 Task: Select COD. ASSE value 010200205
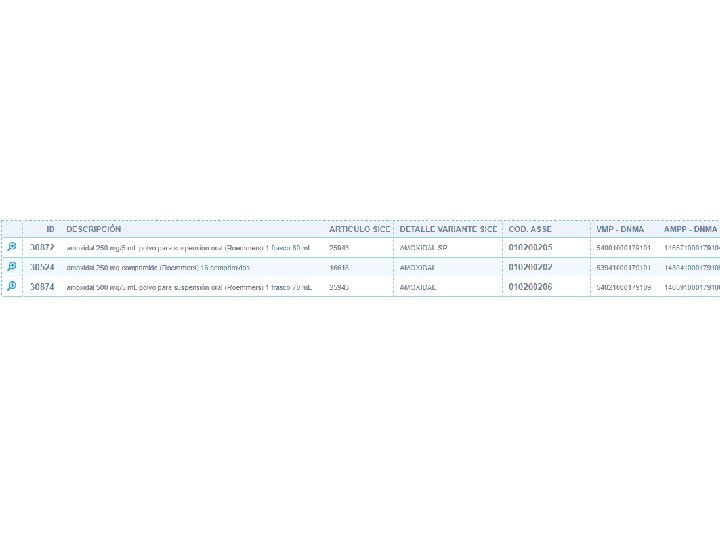pos(530,248)
